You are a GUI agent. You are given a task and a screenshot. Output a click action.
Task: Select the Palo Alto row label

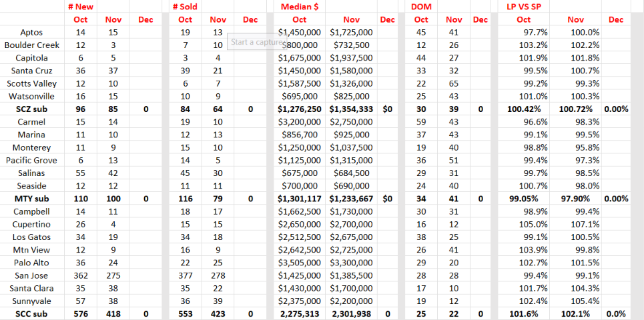(31, 263)
